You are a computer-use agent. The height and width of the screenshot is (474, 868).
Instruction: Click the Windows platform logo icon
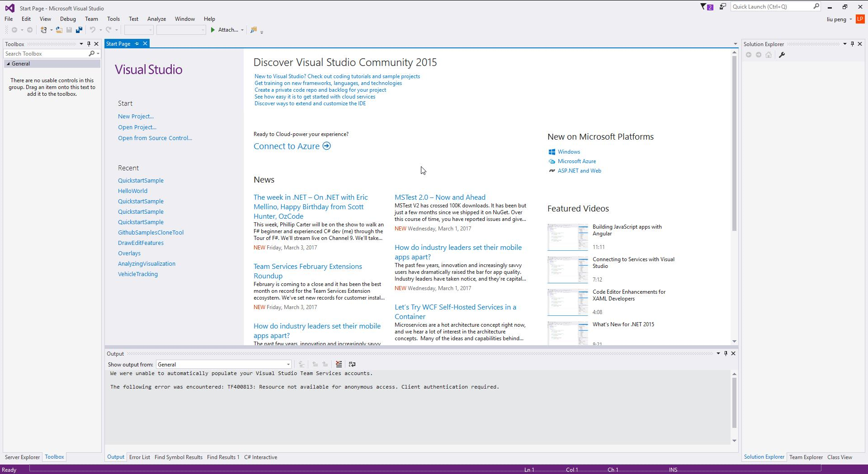click(x=552, y=152)
